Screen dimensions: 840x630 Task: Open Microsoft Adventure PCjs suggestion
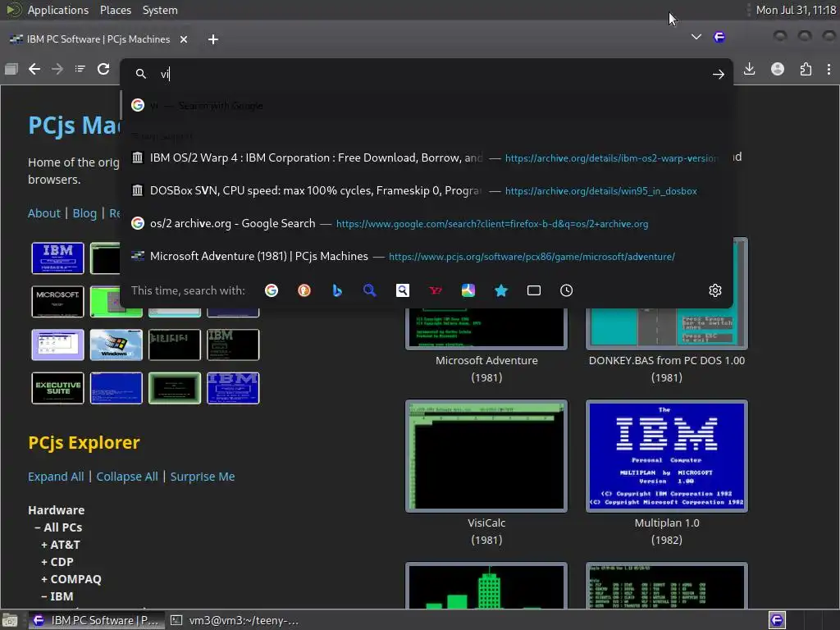pyautogui.click(x=426, y=256)
